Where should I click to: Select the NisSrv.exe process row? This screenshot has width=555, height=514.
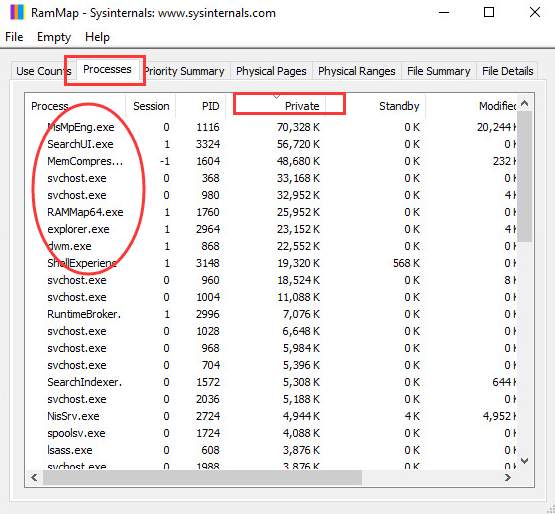click(x=271, y=416)
